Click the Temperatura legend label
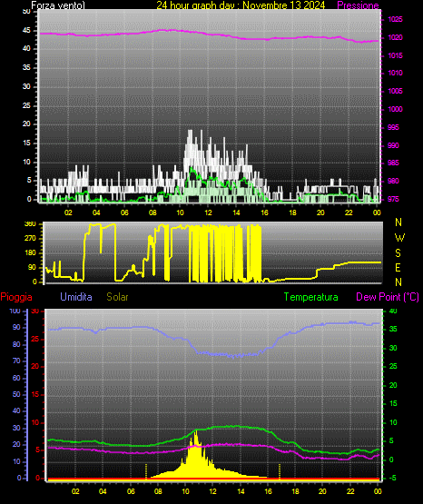 [x=311, y=297]
